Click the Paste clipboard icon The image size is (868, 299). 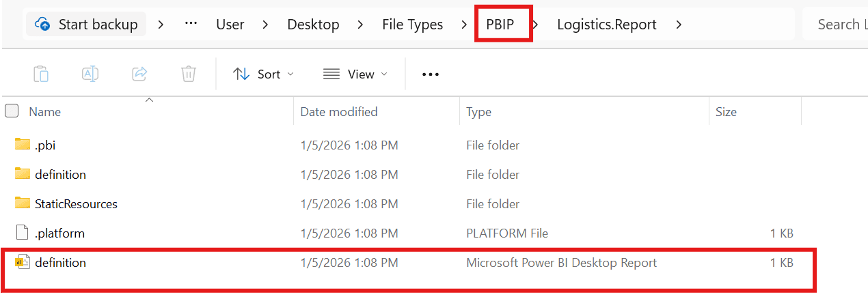click(x=41, y=74)
